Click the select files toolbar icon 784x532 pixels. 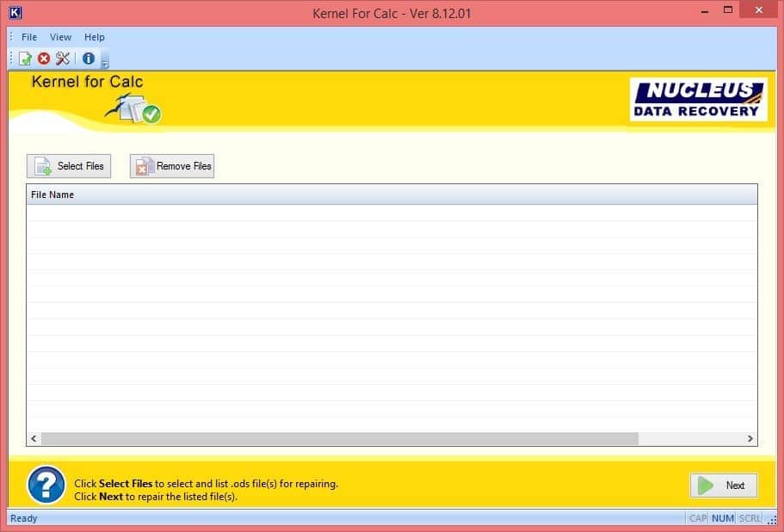click(25, 59)
